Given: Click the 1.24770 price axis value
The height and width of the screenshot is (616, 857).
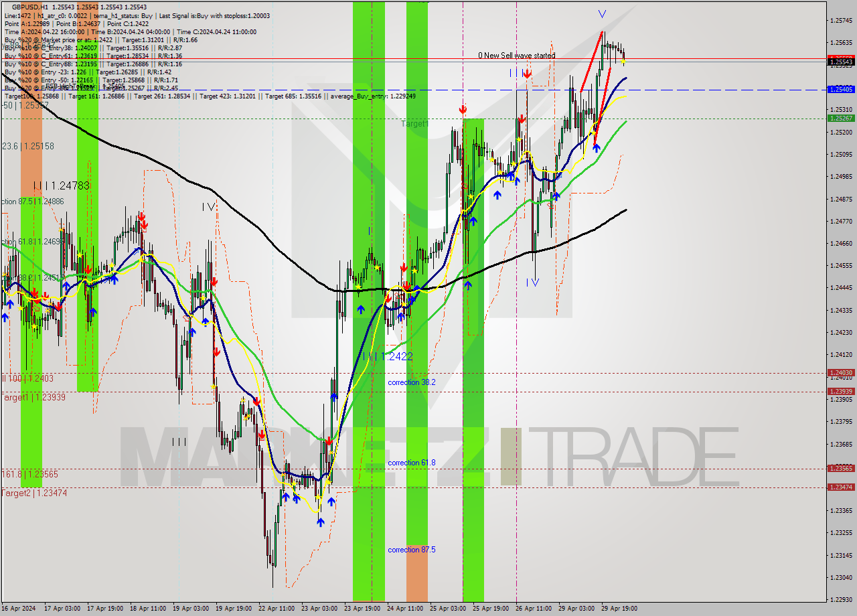Looking at the screenshot, I should point(841,221).
